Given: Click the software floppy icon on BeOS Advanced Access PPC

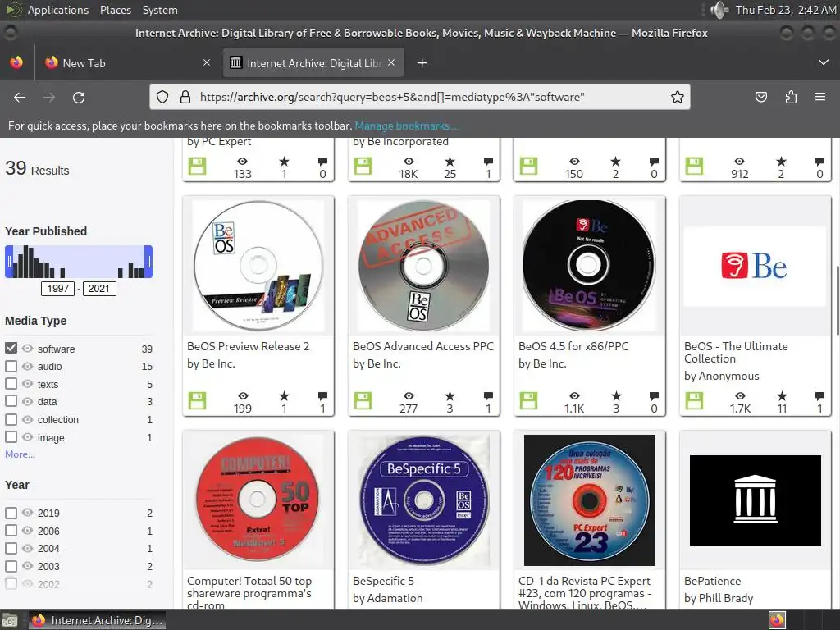Looking at the screenshot, I should (x=363, y=400).
